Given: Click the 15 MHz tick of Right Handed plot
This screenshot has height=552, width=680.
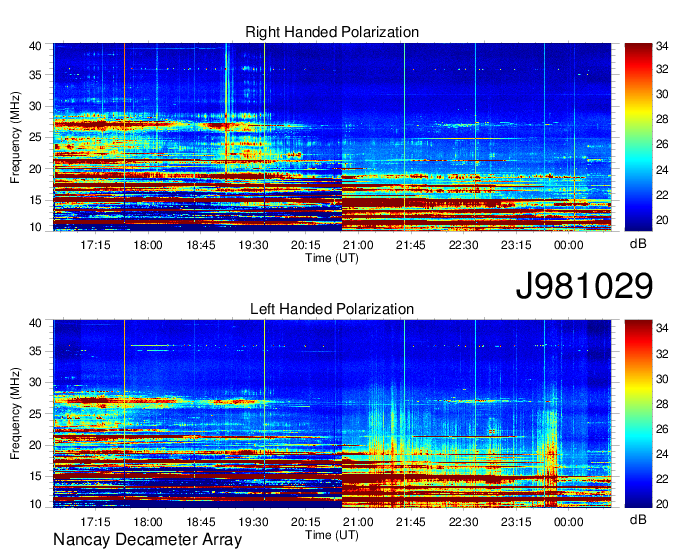Looking at the screenshot, I should 35,200.
